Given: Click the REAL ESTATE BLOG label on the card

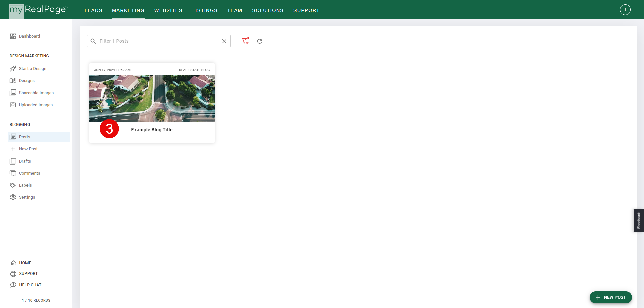Looking at the screenshot, I should [194, 70].
